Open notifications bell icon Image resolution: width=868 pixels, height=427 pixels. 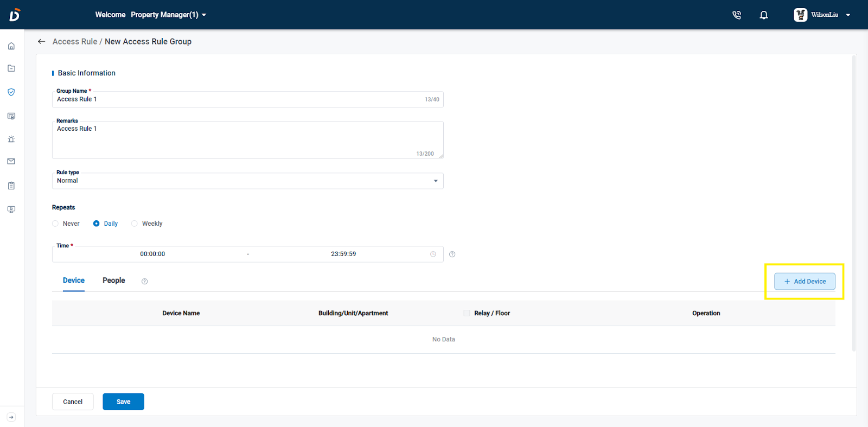click(x=763, y=15)
